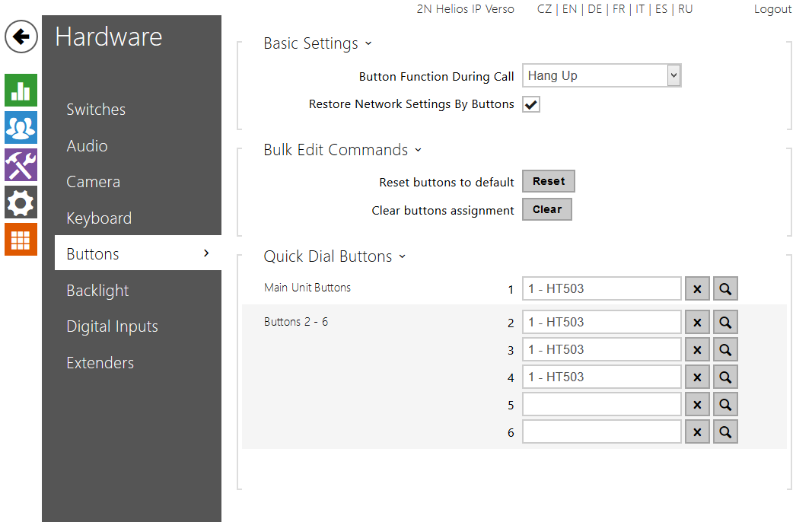
Task: Open the green Status chart icon
Action: [x=21, y=91]
